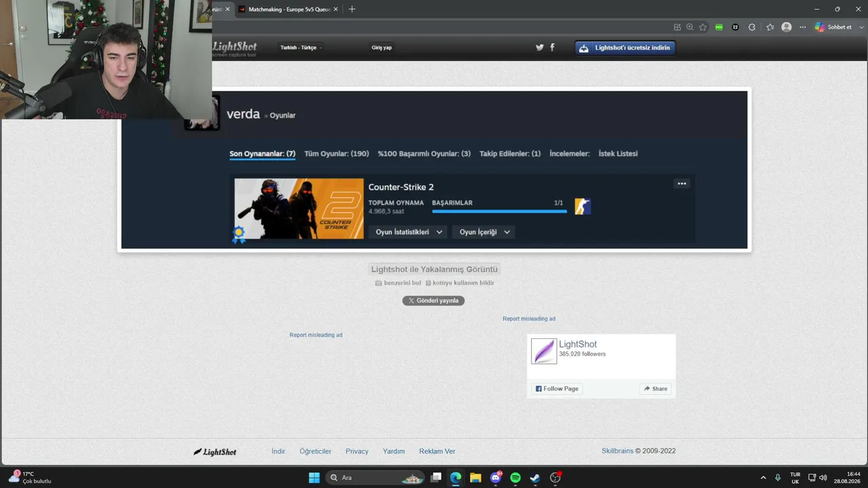
Task: Click the three-dots options button on the CS2 row
Action: 682,184
